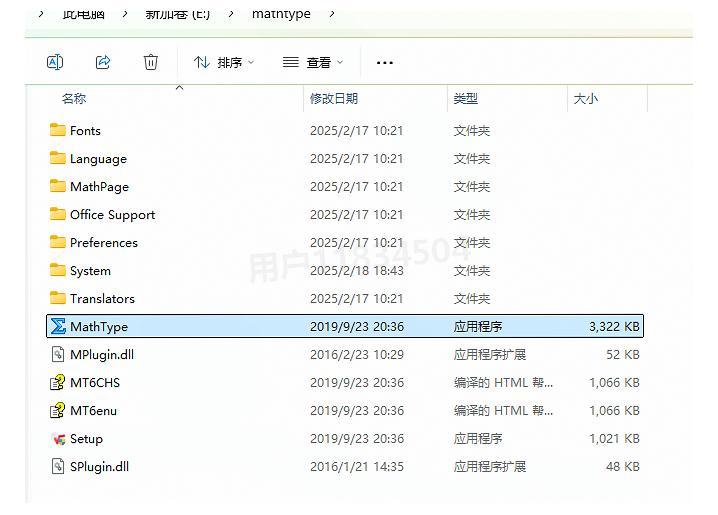The height and width of the screenshot is (515, 718).
Task: Click the 2016/2/23 10:29 date cell
Action: coord(357,355)
